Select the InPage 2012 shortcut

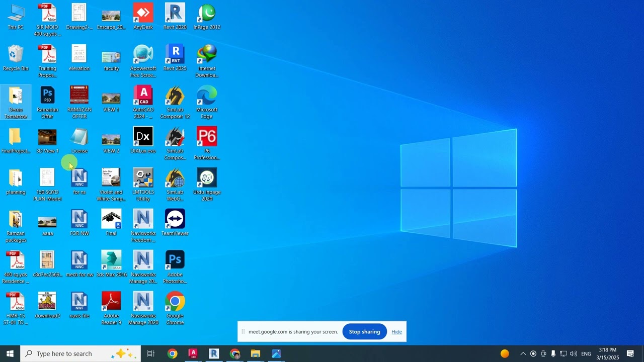point(207,17)
